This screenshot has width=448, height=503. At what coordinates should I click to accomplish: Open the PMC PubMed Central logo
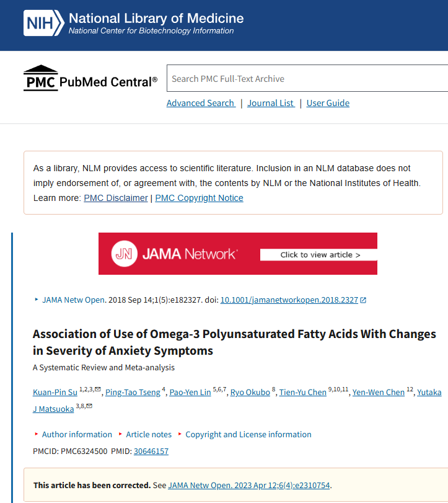coord(90,78)
